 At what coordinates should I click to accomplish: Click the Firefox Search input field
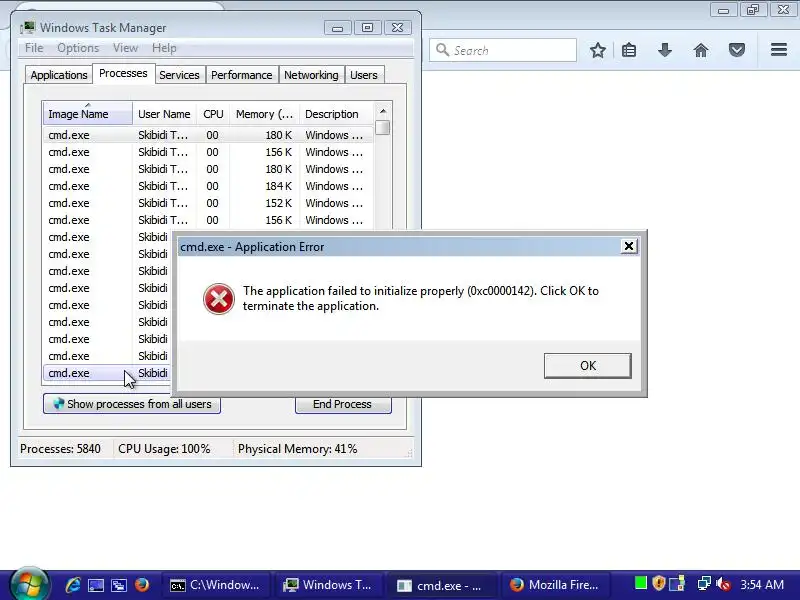503,50
